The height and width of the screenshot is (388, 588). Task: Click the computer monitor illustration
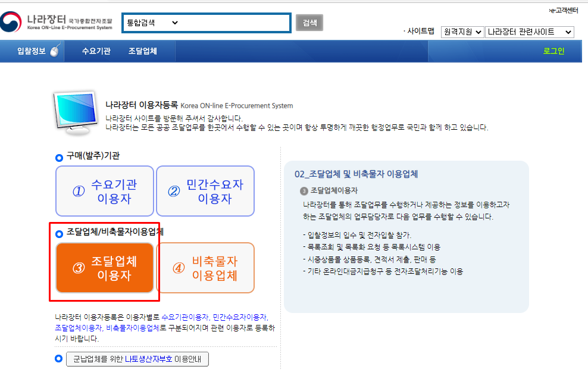(x=76, y=113)
